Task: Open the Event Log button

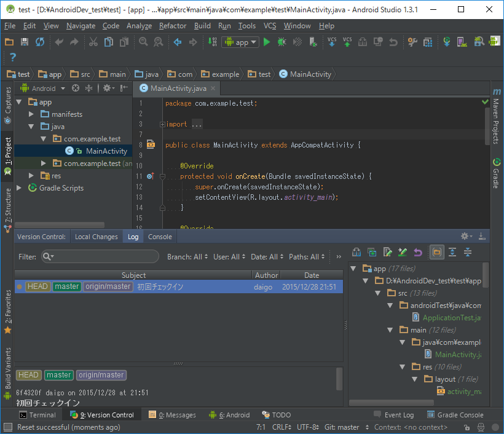Action: (x=394, y=415)
